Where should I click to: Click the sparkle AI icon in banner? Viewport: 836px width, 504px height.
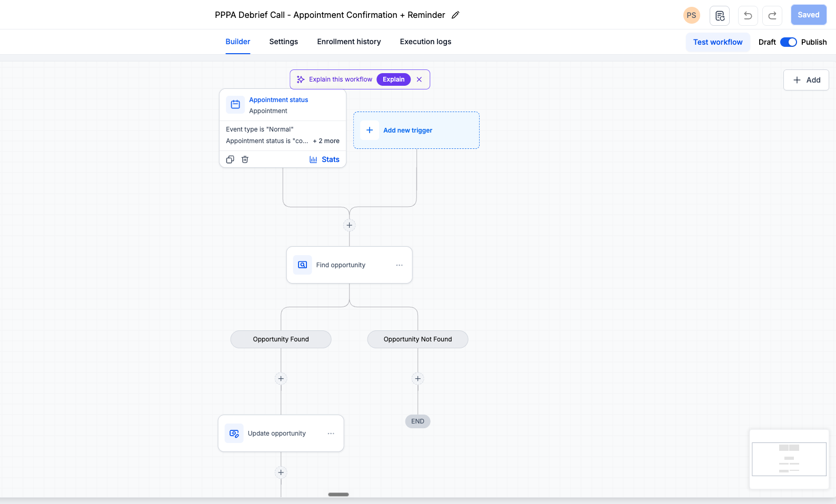tap(301, 79)
